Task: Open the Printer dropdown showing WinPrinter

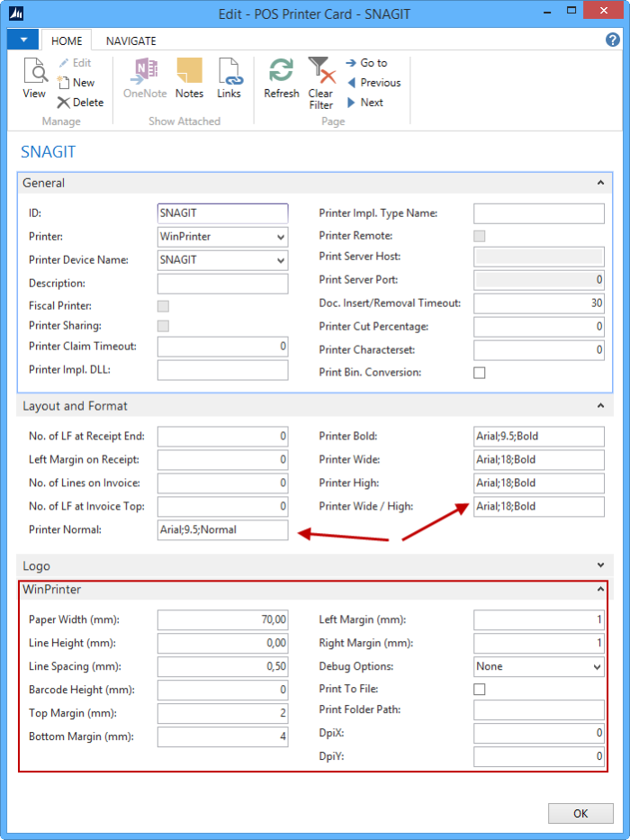Action: 281,237
